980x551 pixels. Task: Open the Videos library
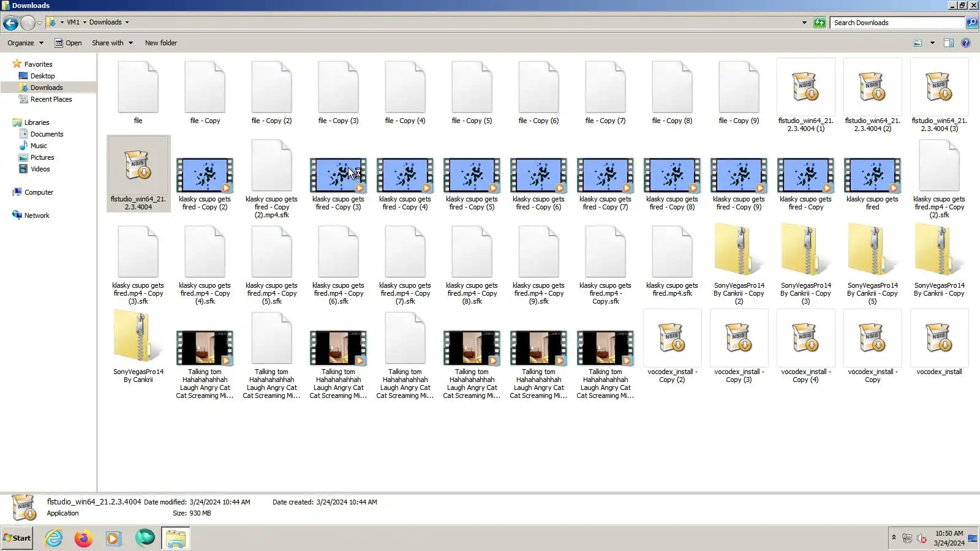click(x=40, y=169)
